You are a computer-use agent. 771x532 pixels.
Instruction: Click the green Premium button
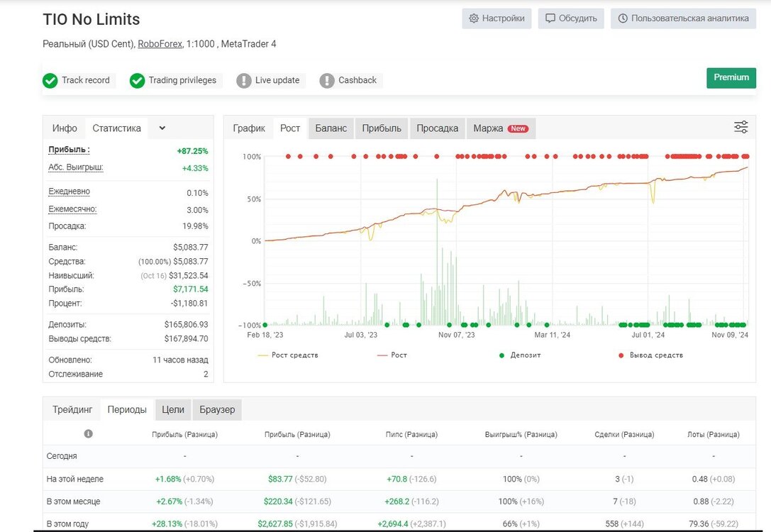pyautogui.click(x=731, y=78)
